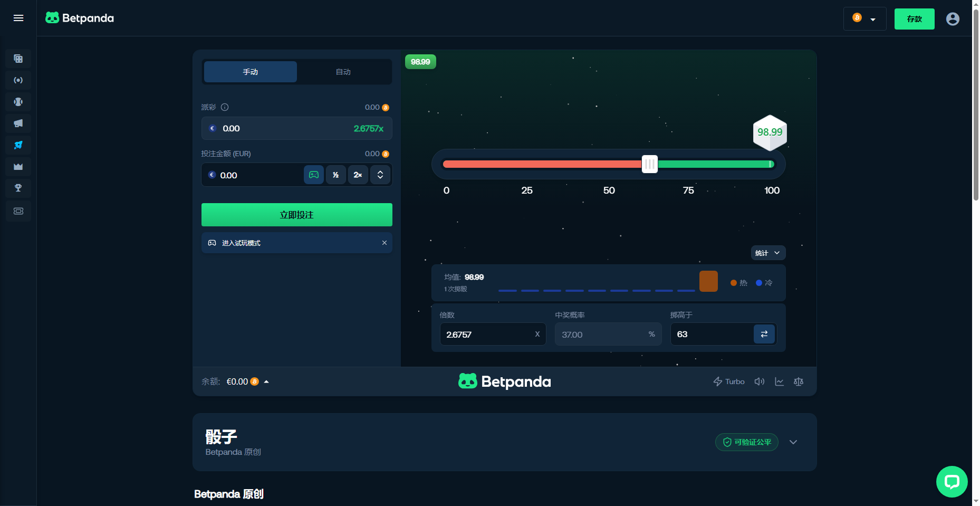
Task: Double the bet with 2x button
Action: (x=358, y=175)
